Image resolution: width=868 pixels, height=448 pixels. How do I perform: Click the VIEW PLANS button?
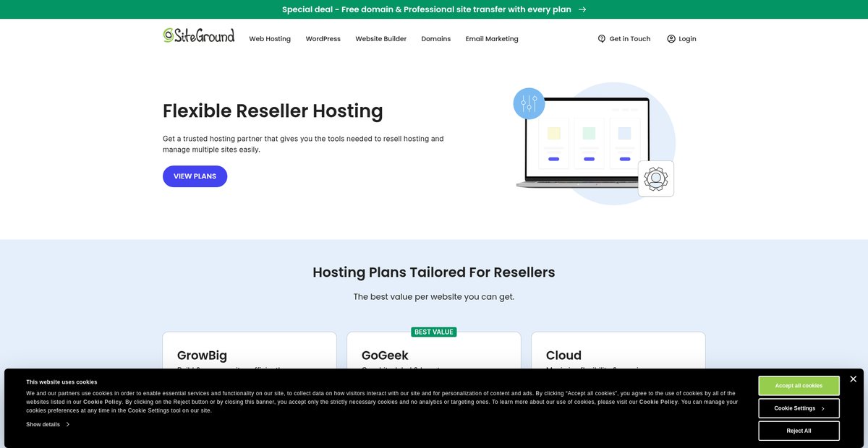tap(195, 176)
